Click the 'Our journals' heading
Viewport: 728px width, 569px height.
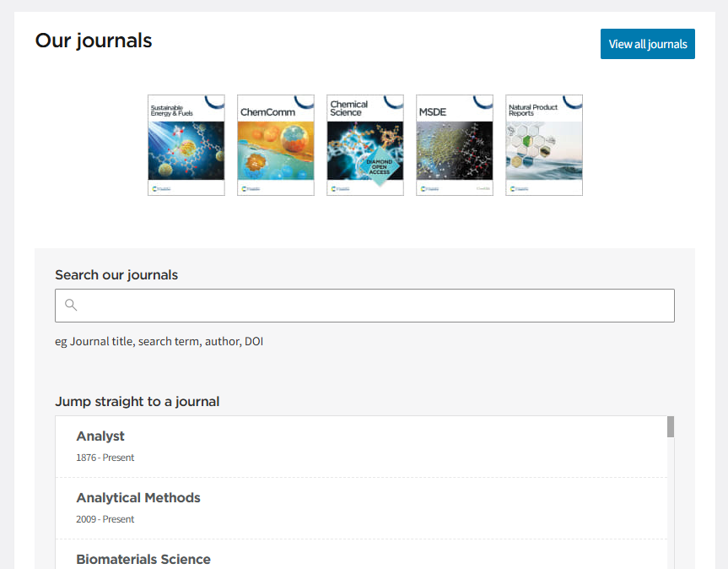tap(94, 41)
